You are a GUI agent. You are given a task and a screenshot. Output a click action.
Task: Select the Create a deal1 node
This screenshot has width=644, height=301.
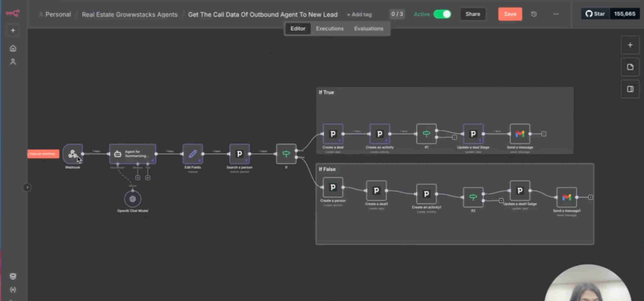[376, 191]
